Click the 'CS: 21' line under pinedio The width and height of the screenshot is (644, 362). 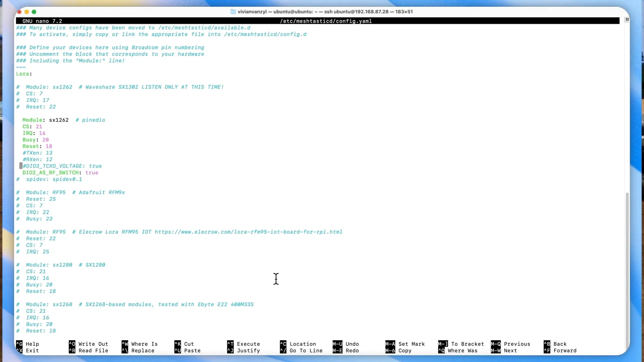[32, 127]
